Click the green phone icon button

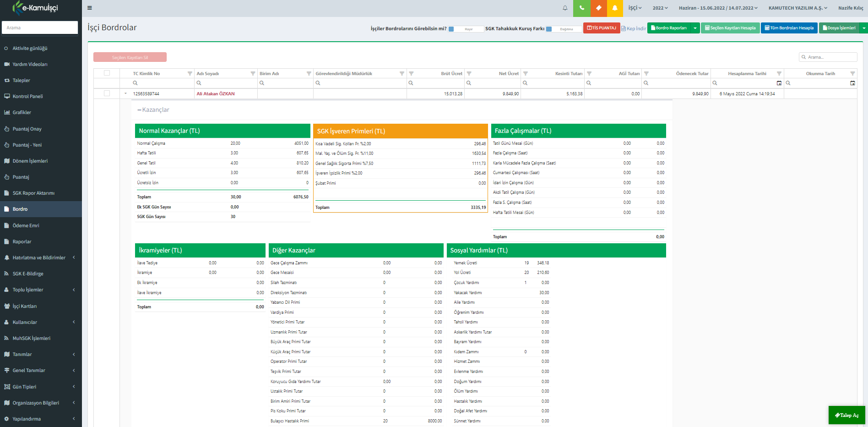pyautogui.click(x=581, y=8)
